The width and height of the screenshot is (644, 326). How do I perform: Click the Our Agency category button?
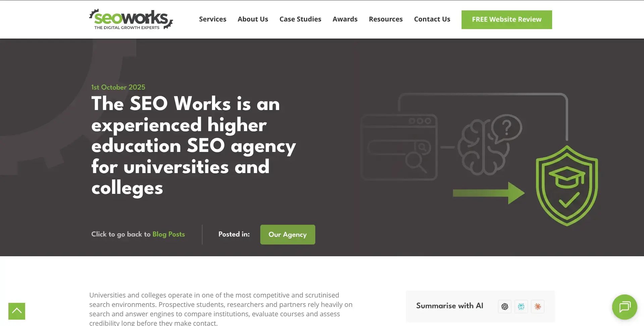[x=287, y=234]
